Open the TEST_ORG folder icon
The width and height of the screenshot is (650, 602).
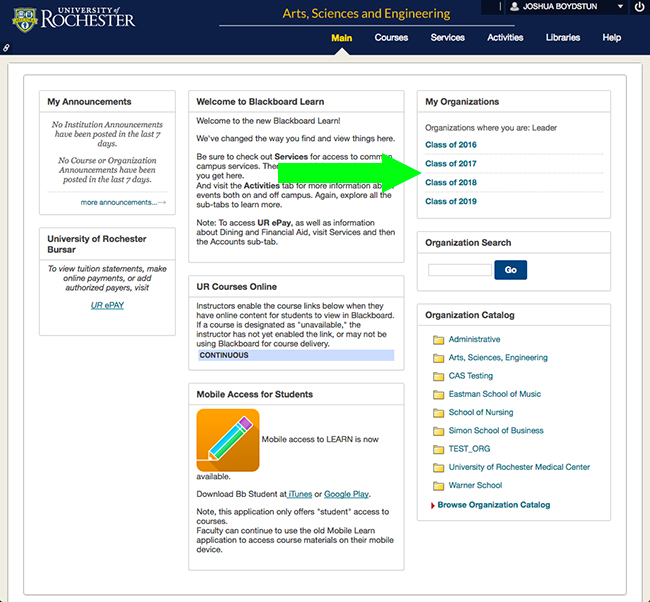pos(438,449)
